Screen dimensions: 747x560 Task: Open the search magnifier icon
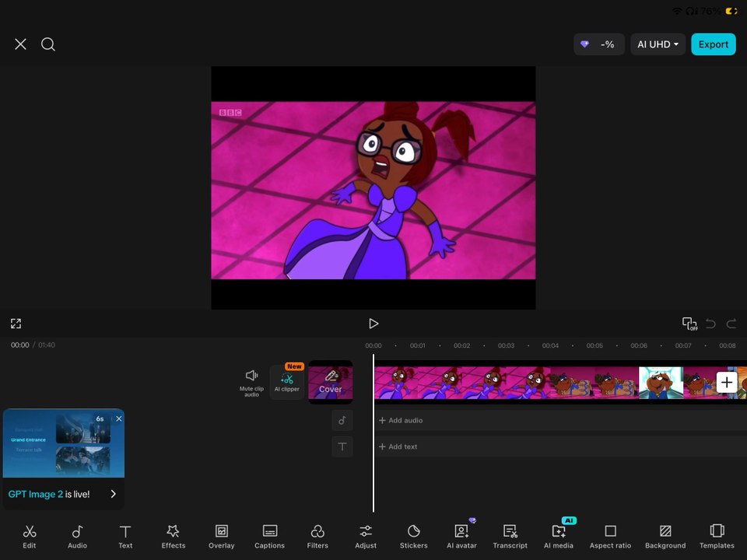tap(47, 44)
